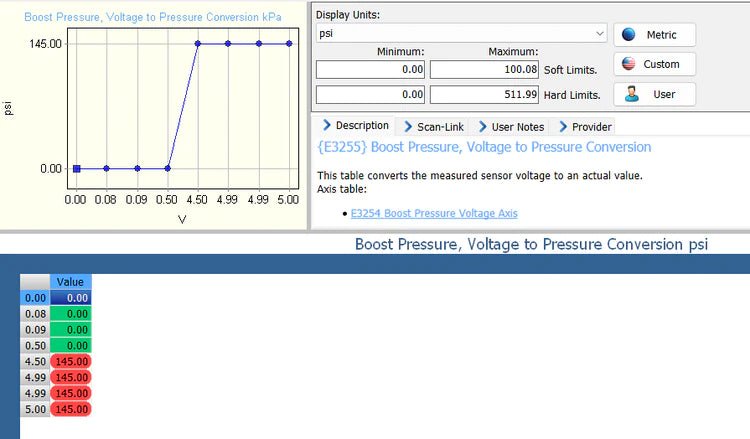Click the arrow icon beside the Provider tab
This screenshot has width=750, height=439.
point(562,127)
